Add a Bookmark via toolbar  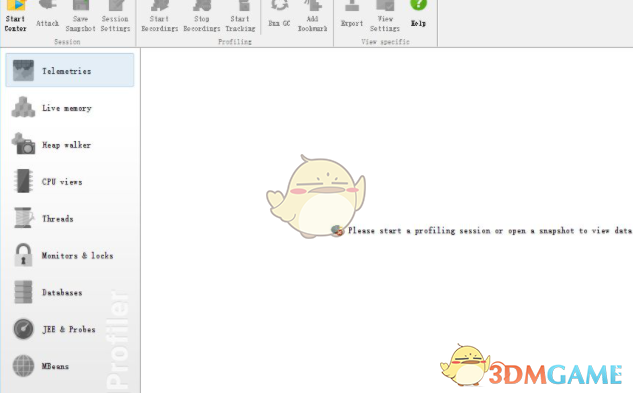[x=312, y=17]
